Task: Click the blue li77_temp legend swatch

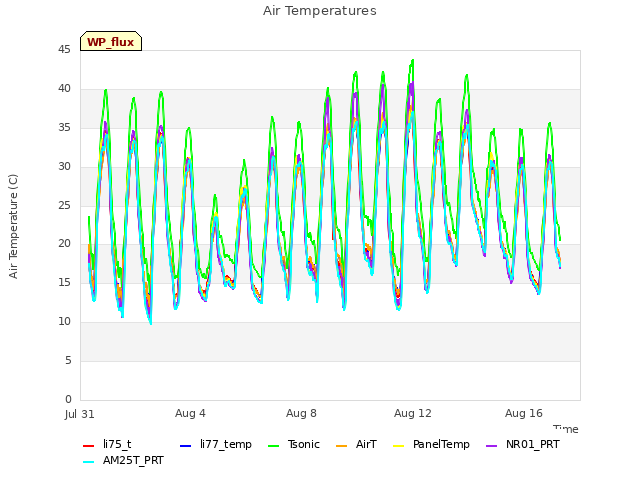Action: (185, 445)
